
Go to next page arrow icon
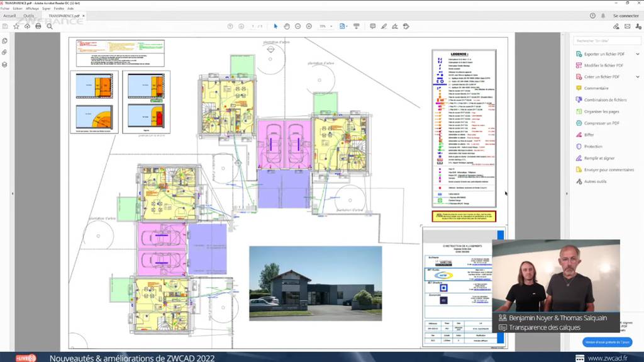241,26
